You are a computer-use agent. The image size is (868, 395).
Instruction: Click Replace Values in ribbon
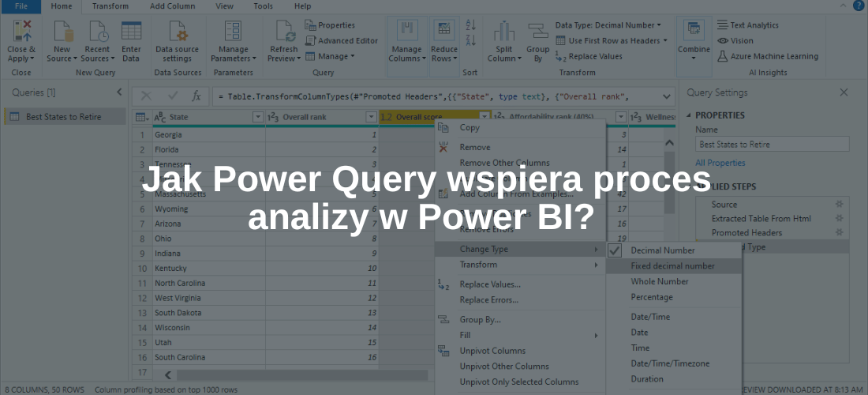[x=589, y=56]
